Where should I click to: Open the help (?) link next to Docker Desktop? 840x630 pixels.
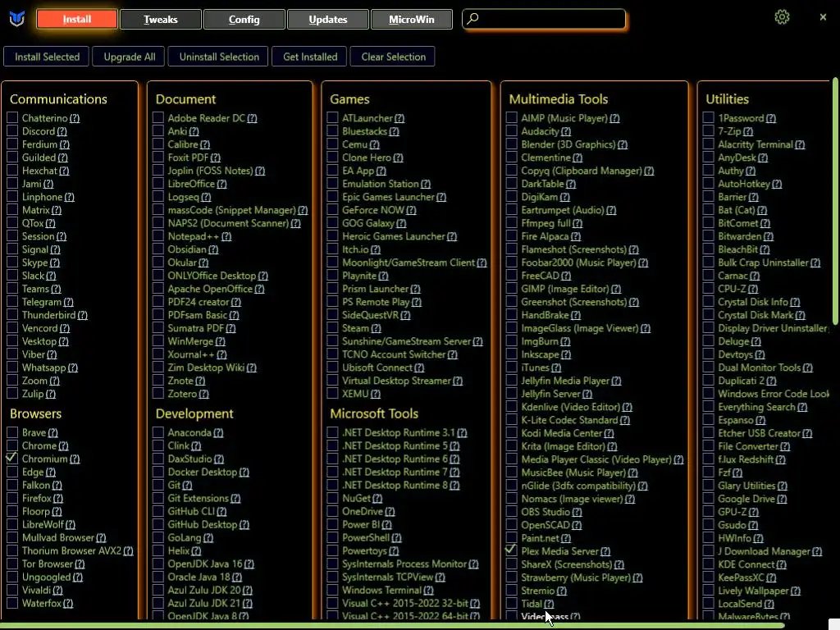tap(244, 472)
